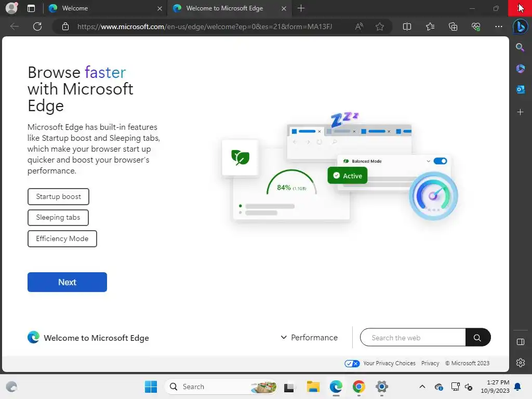Open Collections panel
Screen dimensions: 532x399
[453, 26]
